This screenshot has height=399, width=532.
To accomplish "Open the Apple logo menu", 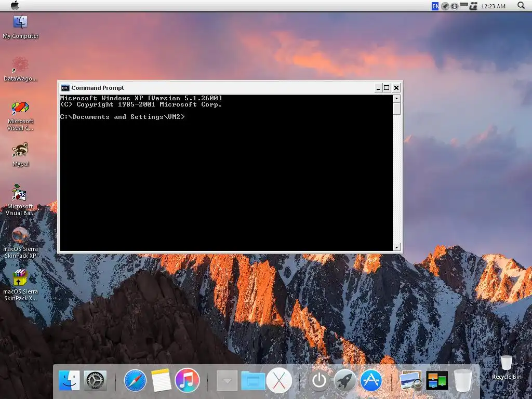I will (15, 5).
